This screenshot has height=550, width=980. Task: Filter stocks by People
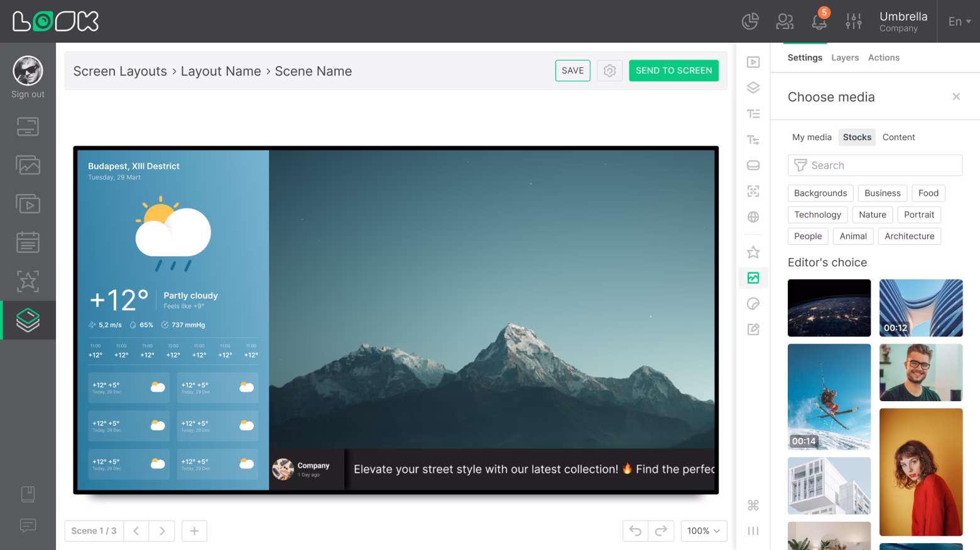pyautogui.click(x=808, y=236)
